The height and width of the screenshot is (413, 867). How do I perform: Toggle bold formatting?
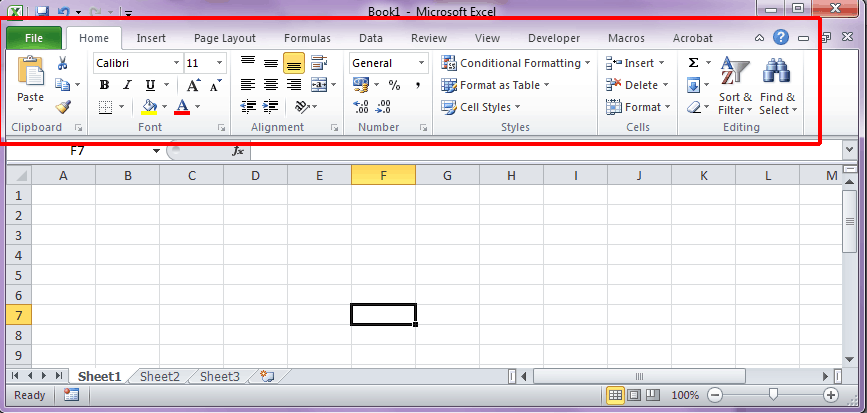point(104,85)
